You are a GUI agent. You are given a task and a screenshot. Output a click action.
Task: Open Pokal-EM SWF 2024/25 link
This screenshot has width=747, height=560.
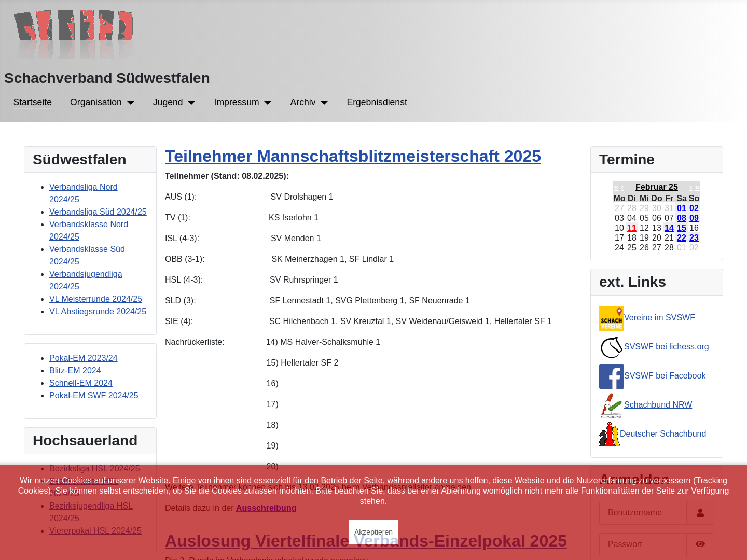tap(94, 395)
